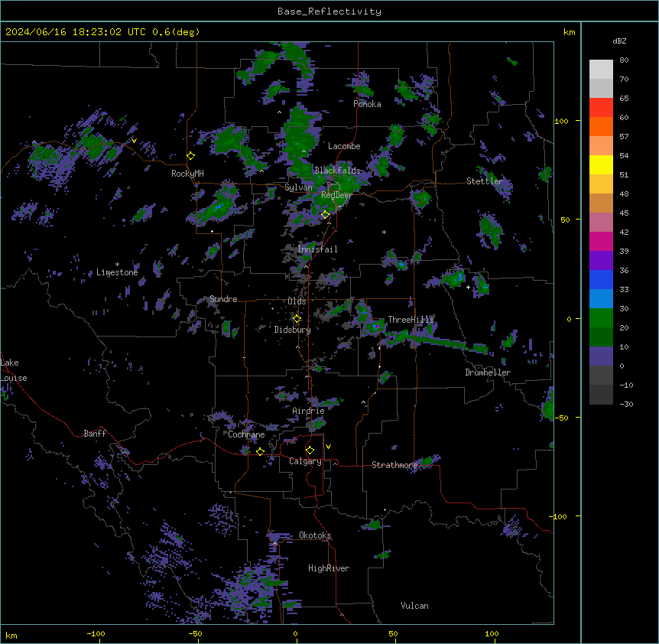The height and width of the screenshot is (644, 659).
Task: Click the Banff label
Action: pos(95,434)
